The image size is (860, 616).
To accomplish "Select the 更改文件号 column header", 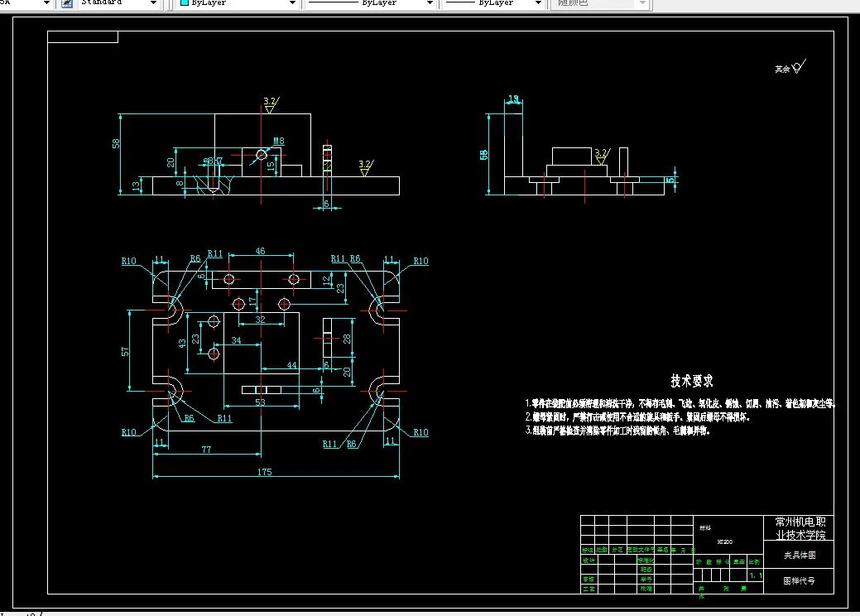I will pos(641,550).
